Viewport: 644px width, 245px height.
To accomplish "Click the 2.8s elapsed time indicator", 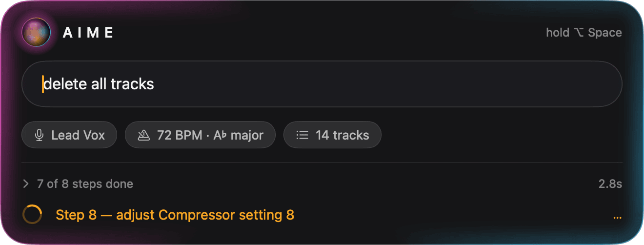I will (610, 184).
